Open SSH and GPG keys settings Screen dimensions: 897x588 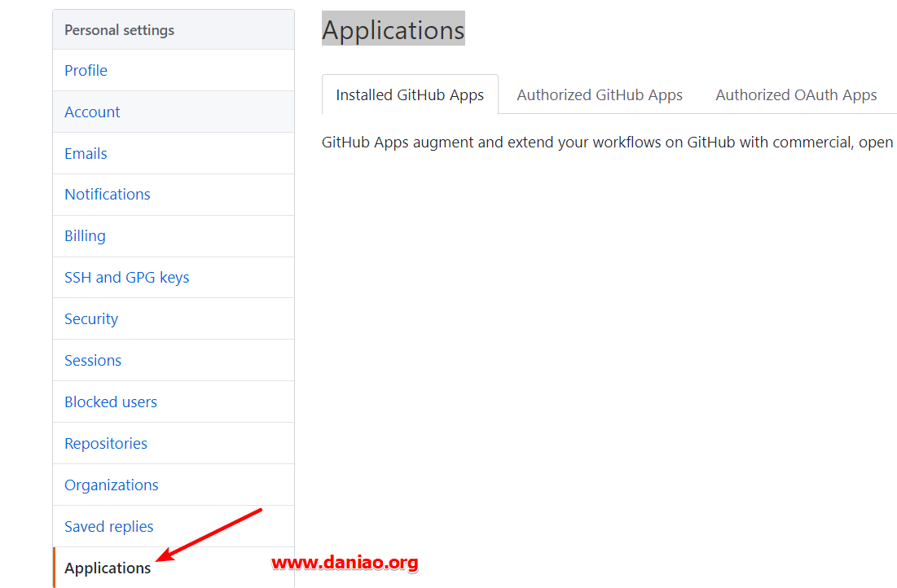tap(174, 278)
